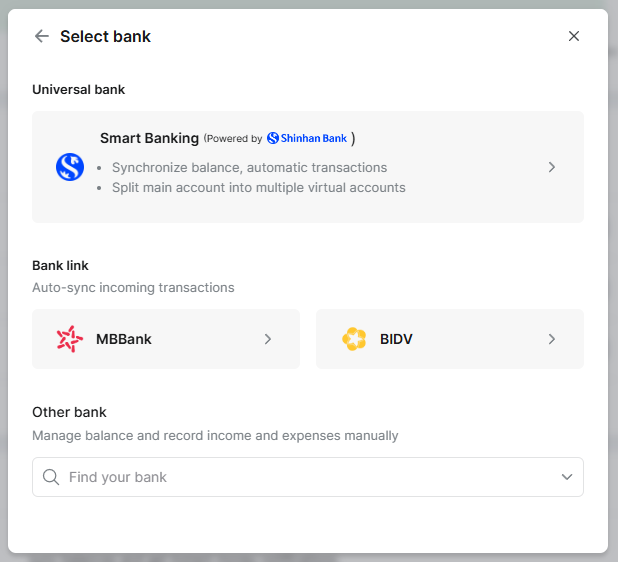
Task: Select BIDV bank link option
Action: click(x=450, y=339)
